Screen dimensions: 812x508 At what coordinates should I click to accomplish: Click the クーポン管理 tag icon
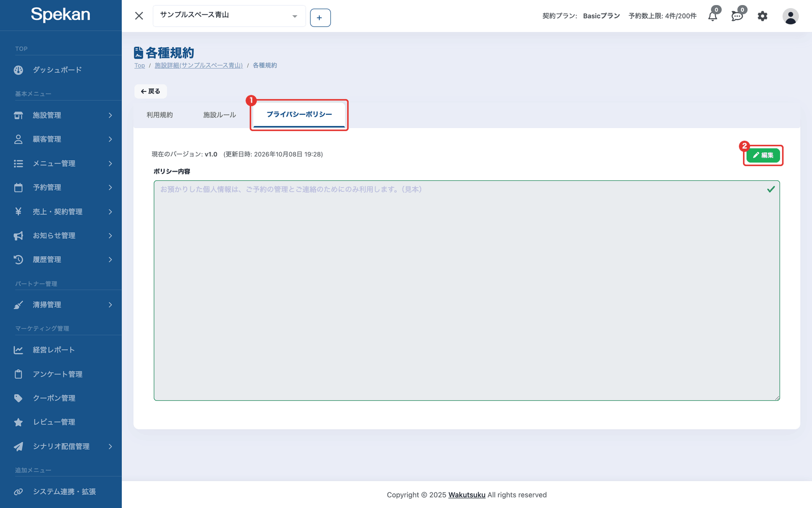(18, 398)
